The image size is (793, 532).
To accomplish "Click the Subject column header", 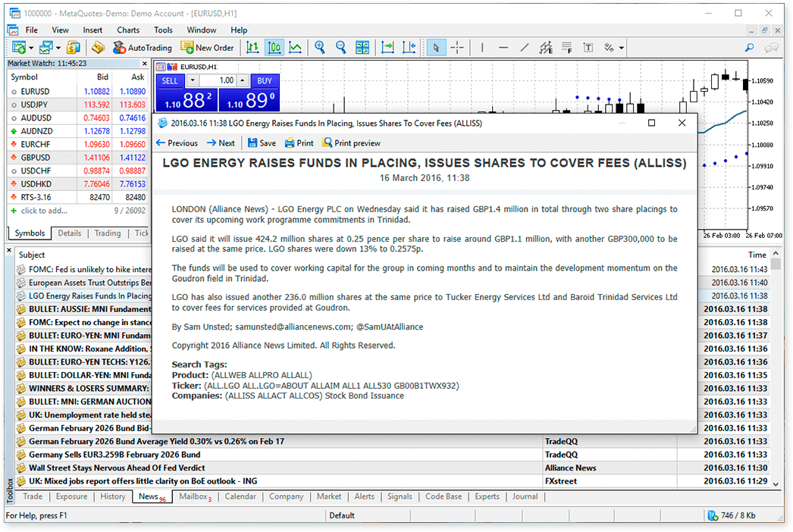I will 31,255.
